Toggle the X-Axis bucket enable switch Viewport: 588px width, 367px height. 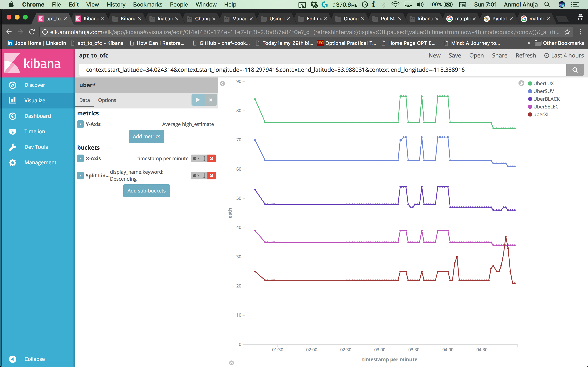[196, 158]
